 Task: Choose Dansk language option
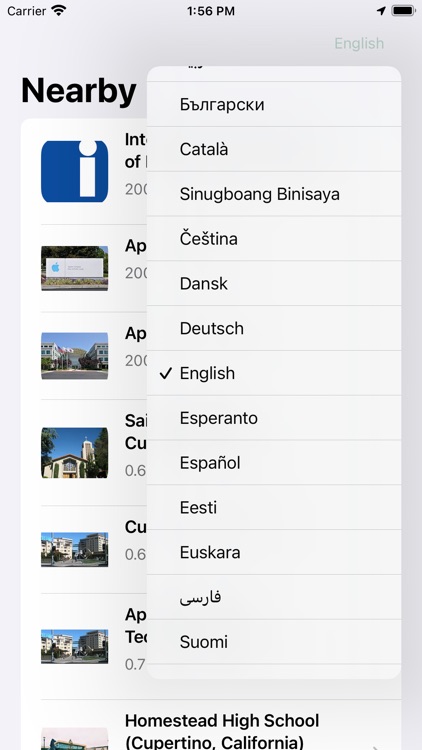pos(274,284)
